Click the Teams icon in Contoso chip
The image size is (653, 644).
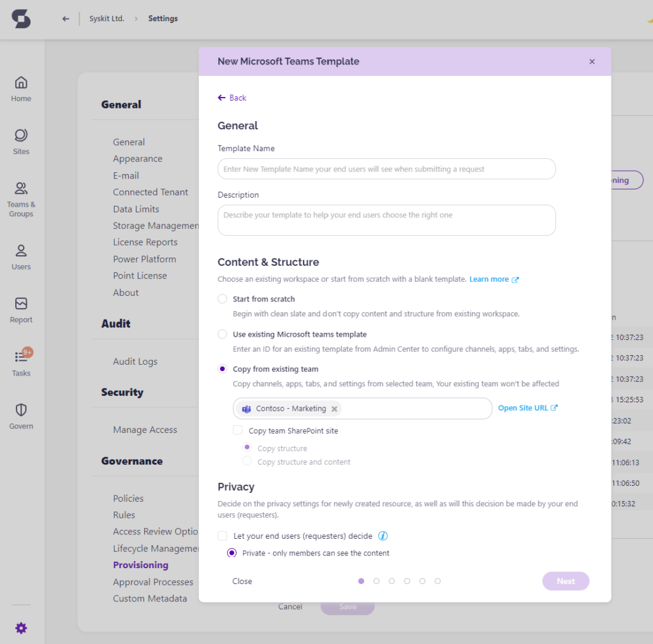tap(247, 409)
